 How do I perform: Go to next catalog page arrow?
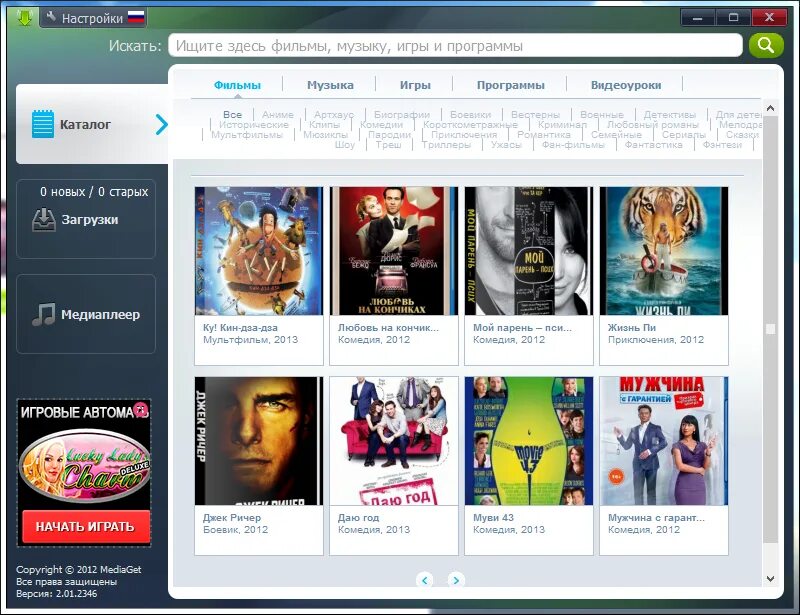[456, 580]
